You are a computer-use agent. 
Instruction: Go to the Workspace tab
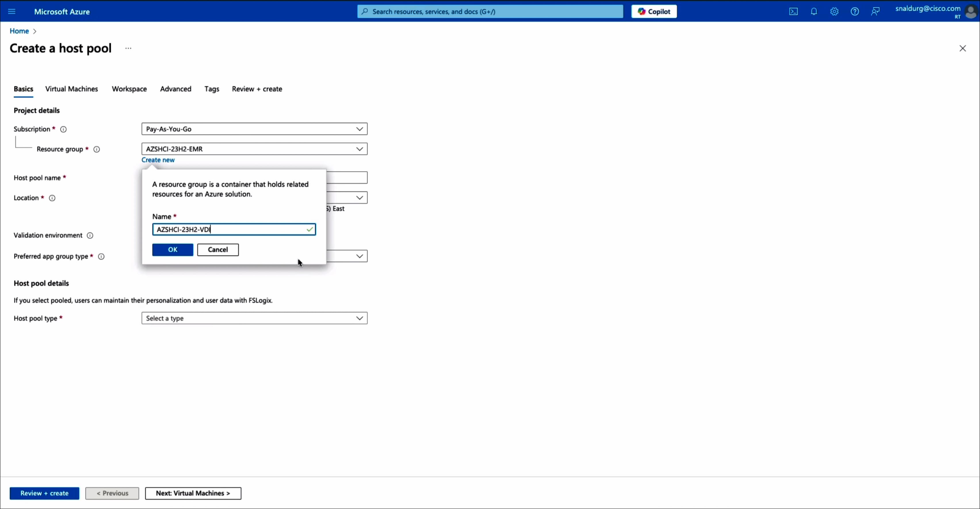coord(129,89)
